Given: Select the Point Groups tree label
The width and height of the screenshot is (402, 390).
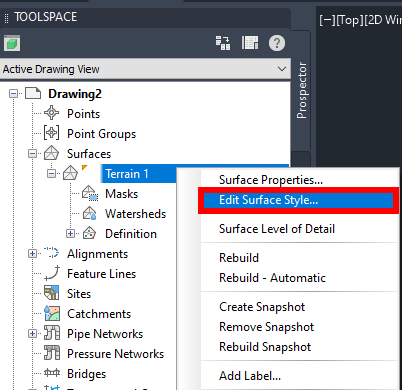Looking at the screenshot, I should pos(101,134).
